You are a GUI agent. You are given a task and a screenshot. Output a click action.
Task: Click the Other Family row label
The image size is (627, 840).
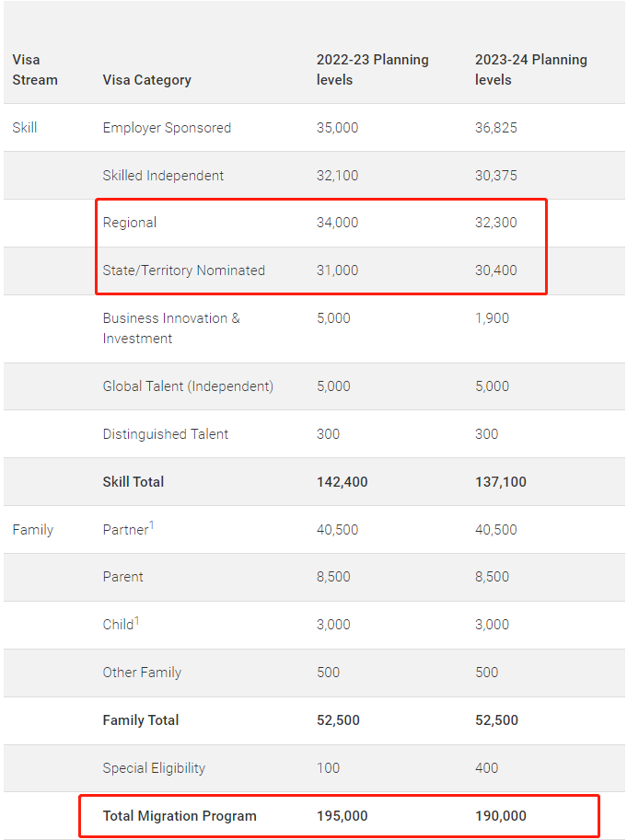coord(142,673)
